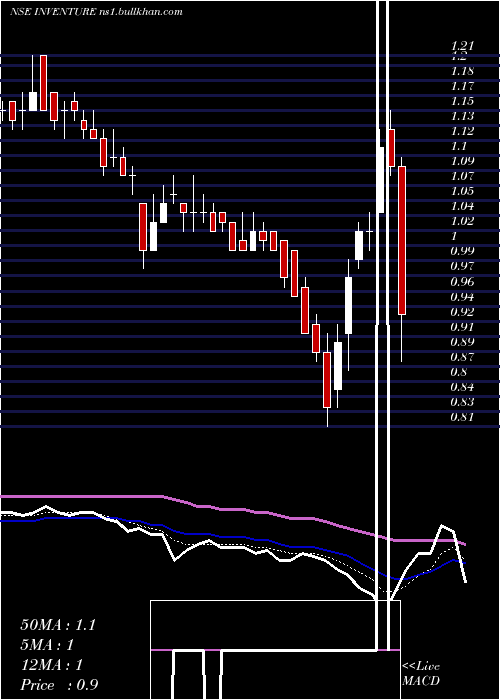Choose the 0.91 price axis value
Screen dimensions: 500x700
pos(462,327)
